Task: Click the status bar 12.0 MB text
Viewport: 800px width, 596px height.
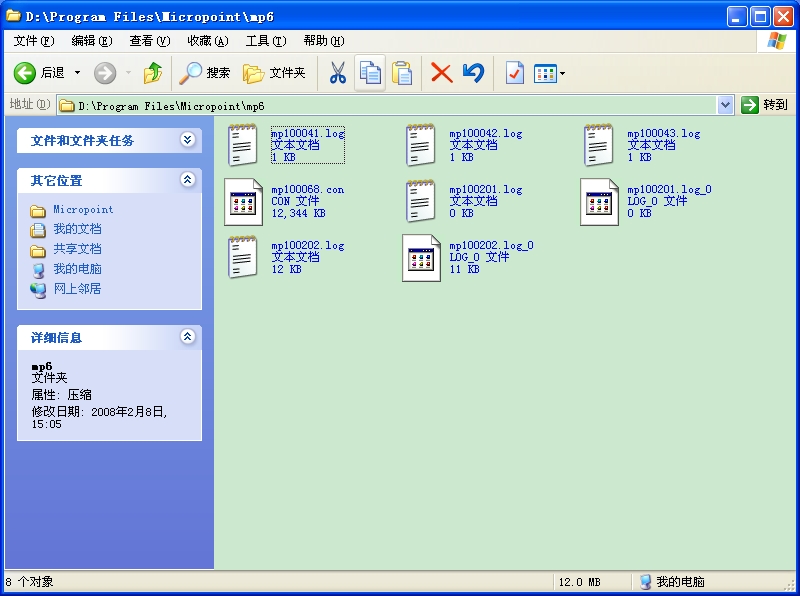Action: [x=580, y=582]
